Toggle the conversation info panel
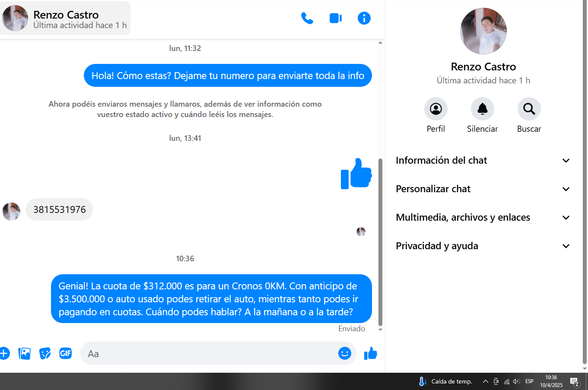Image resolution: width=588 pixels, height=390 pixels. 364,18
